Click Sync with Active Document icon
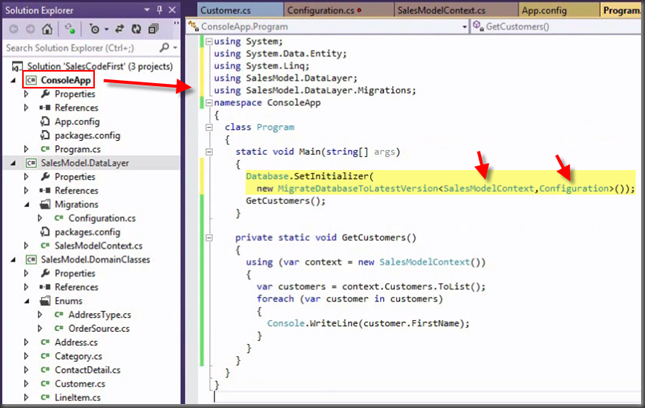 tap(119, 29)
